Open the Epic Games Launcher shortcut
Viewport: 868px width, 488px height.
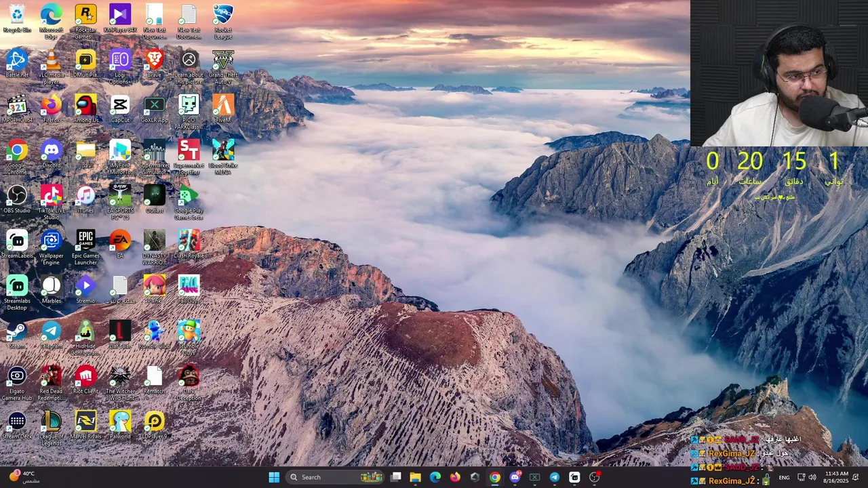point(85,248)
